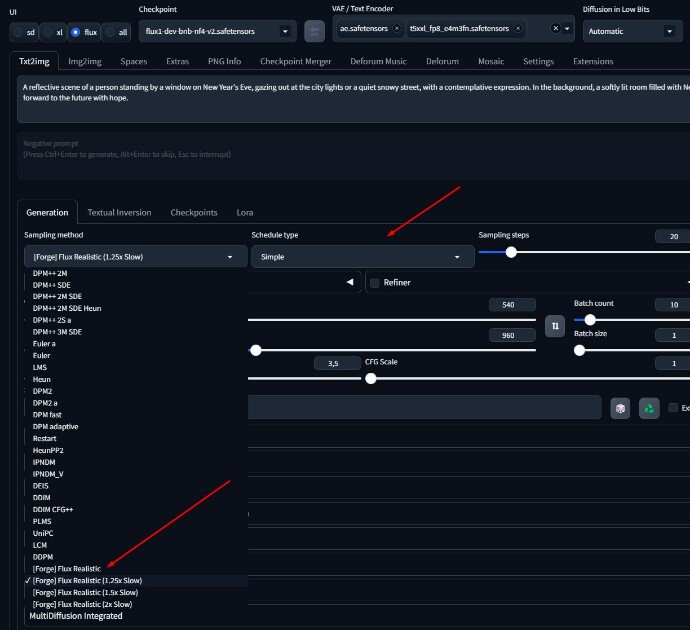Image resolution: width=690 pixels, height=630 pixels.
Task: Click the 3,5 distilled CFG value field
Action: tap(337, 363)
